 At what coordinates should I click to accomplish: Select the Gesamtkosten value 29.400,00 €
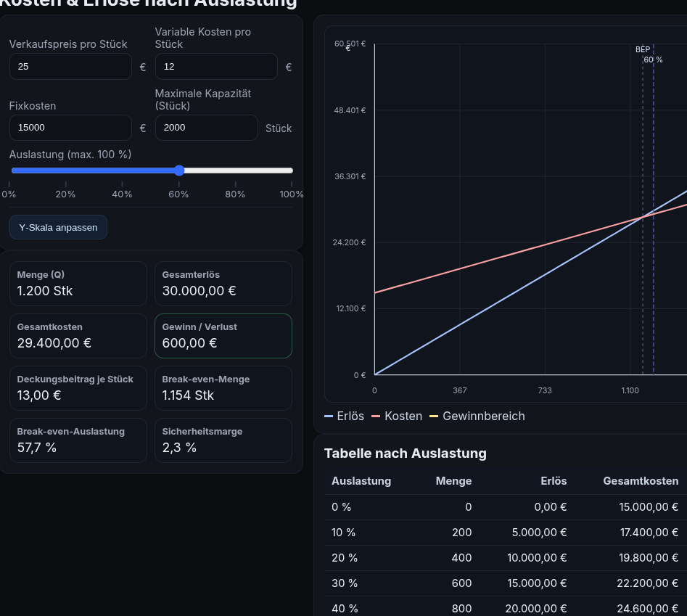[54, 343]
